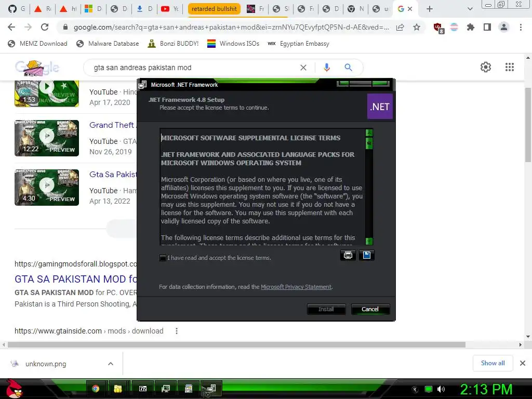Go back in Chrome
The image size is (532, 399).
11,27
